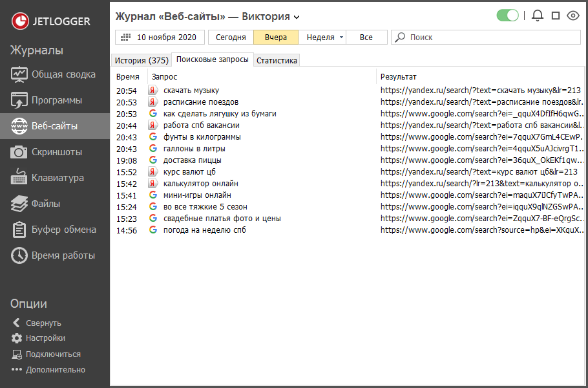Image resolution: width=588 pixels, height=388 pixels.
Task: Show all records with Все button
Action: [366, 38]
